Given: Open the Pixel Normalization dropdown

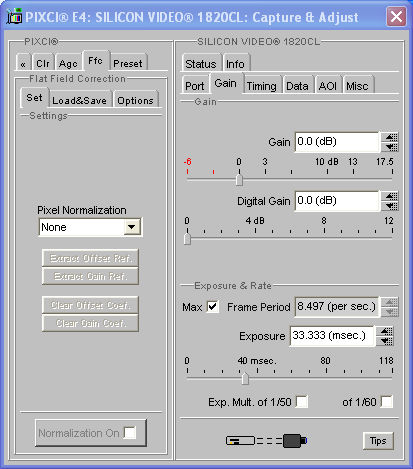Looking at the screenshot, I should (132, 227).
